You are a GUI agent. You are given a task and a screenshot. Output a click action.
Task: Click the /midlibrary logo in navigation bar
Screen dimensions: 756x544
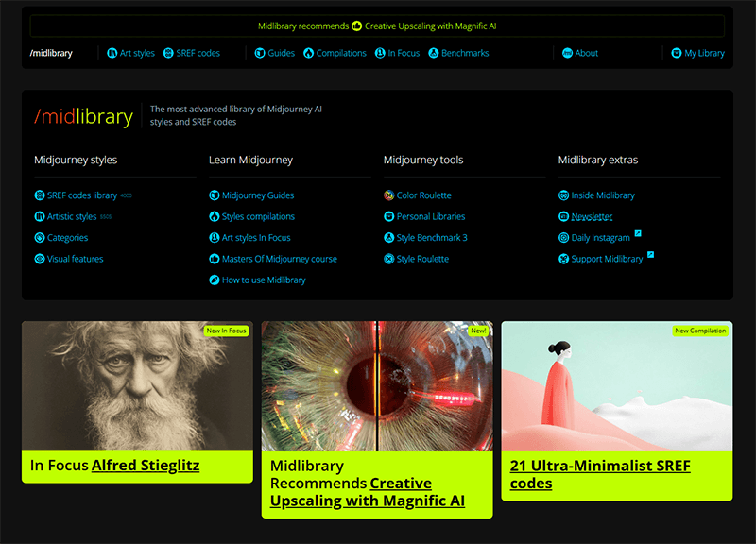coord(51,53)
